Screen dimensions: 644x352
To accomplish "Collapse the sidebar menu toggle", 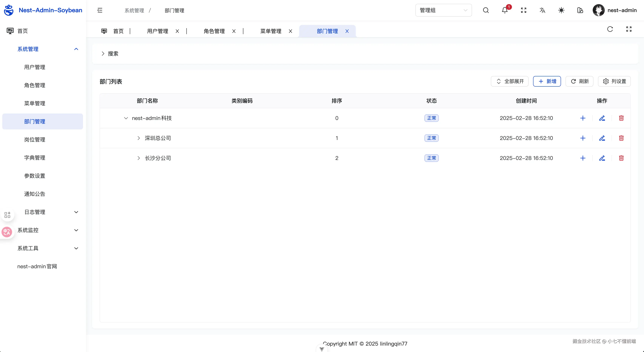I will tap(100, 10).
